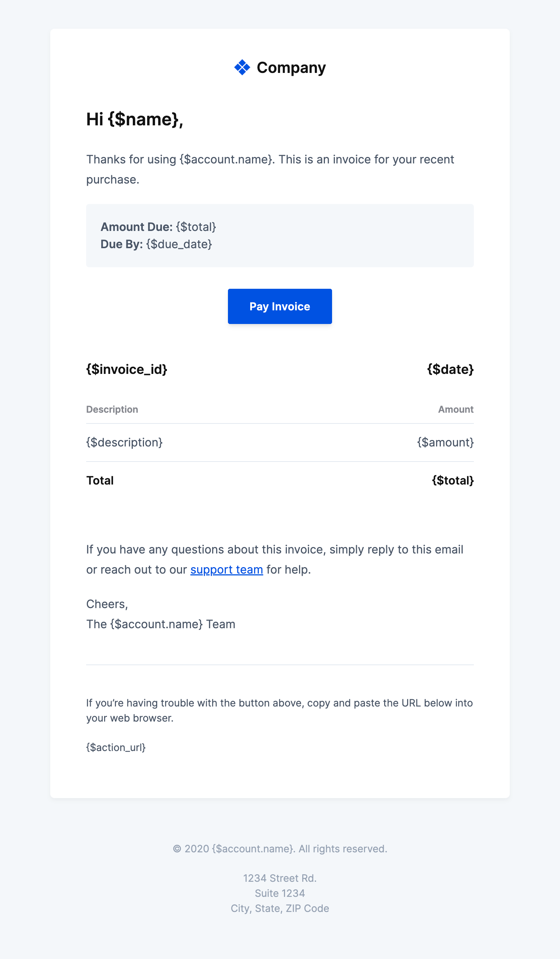Image resolution: width=560 pixels, height=959 pixels.
Task: Click the {$amount} table cell
Action: tap(445, 442)
